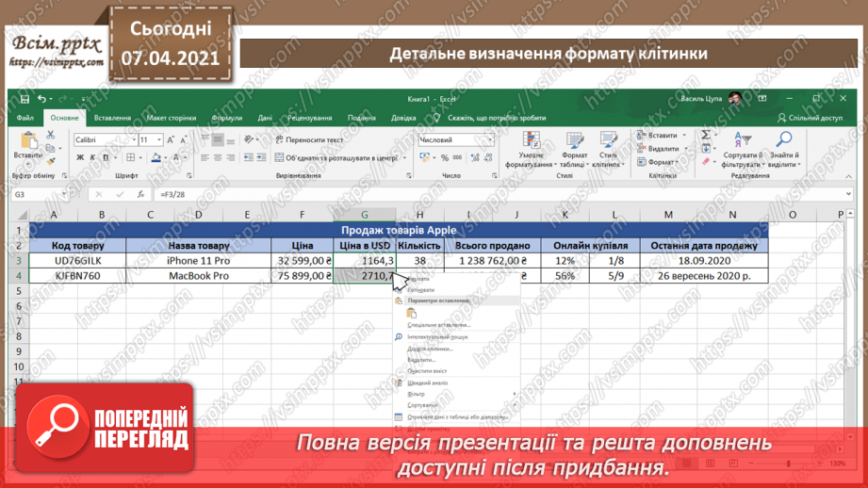
Task: Increase font size with larger A icon
Action: 171,140
